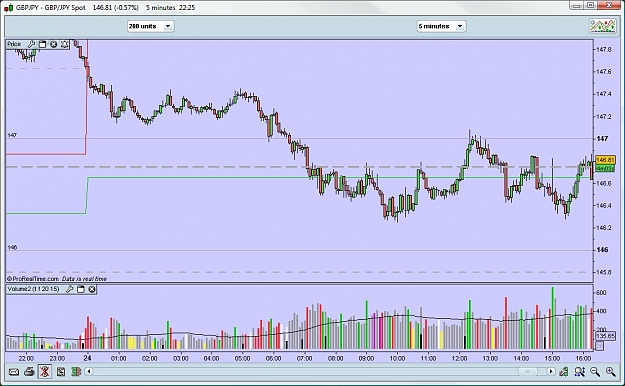625x386 pixels.
Task: Click the 600 value on volume axis
Action: point(601,293)
